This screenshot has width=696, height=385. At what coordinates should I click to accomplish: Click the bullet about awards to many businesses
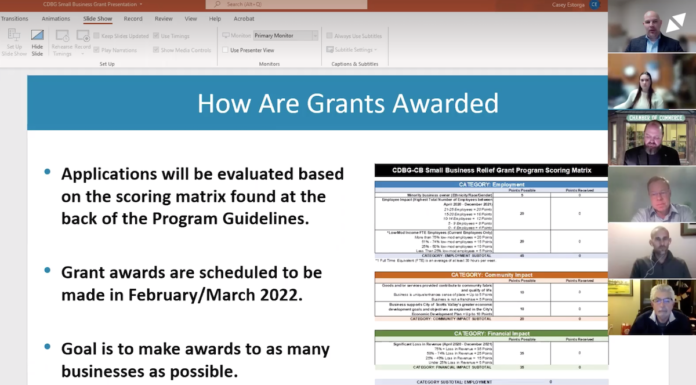point(195,360)
